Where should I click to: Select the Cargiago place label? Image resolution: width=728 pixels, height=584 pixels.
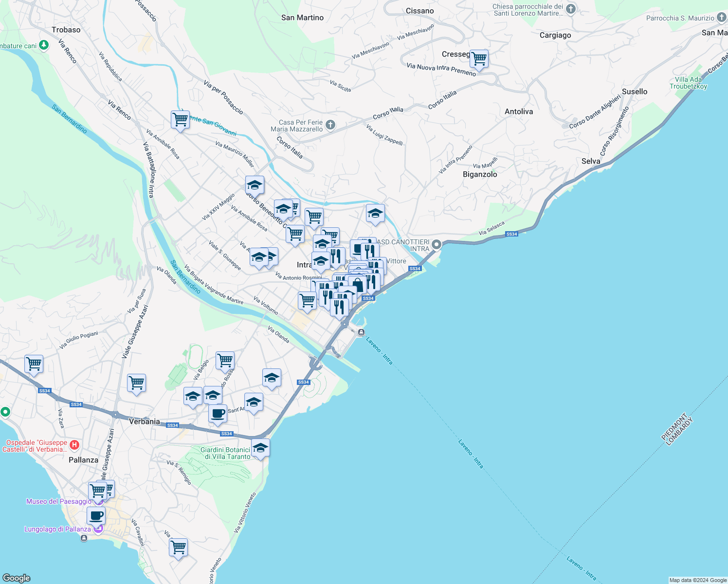tap(555, 35)
